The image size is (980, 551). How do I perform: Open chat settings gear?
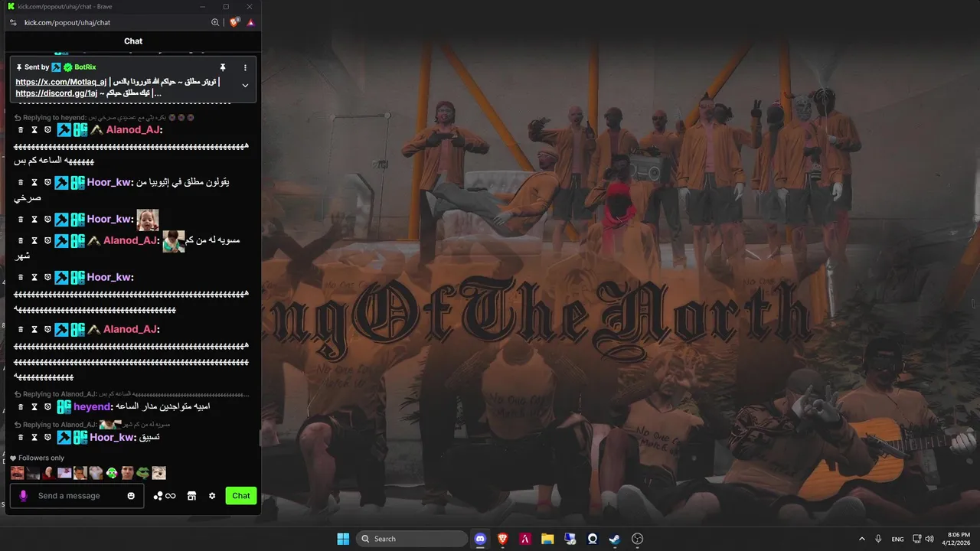point(212,496)
